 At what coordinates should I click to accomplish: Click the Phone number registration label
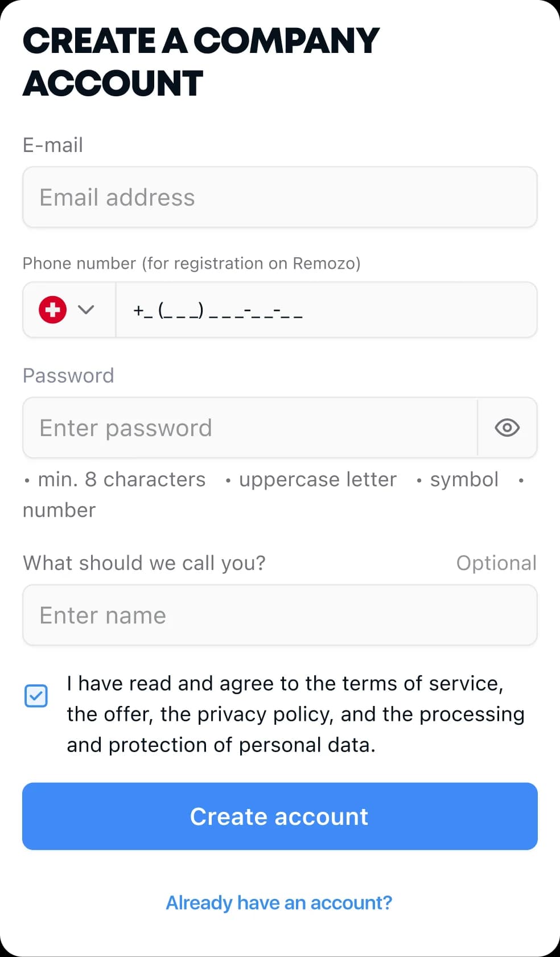[191, 264]
